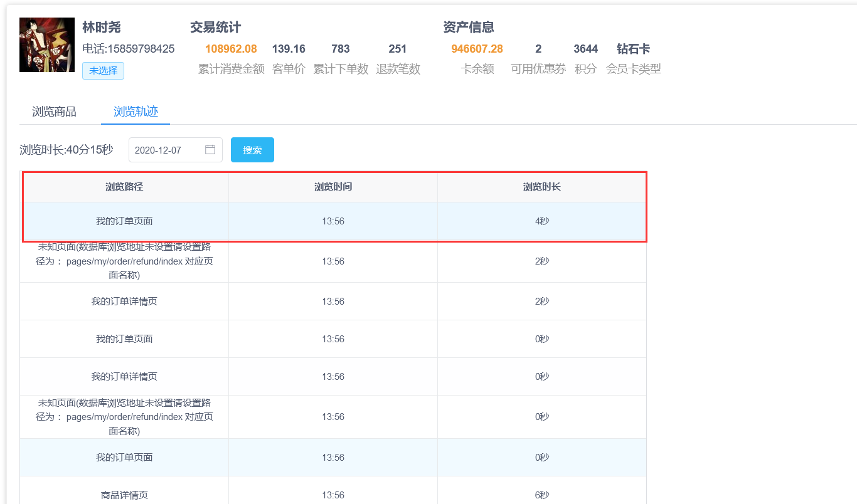Click the 搜索 button
Image resolution: width=857 pixels, height=504 pixels.
point(252,150)
